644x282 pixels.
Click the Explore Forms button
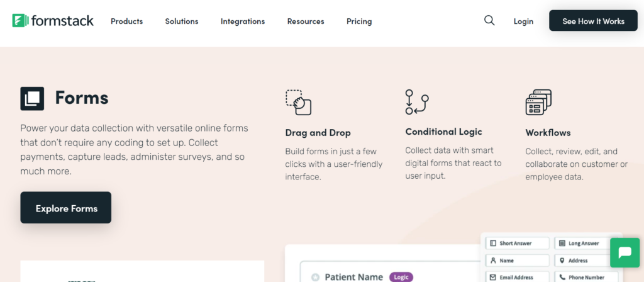click(x=66, y=208)
